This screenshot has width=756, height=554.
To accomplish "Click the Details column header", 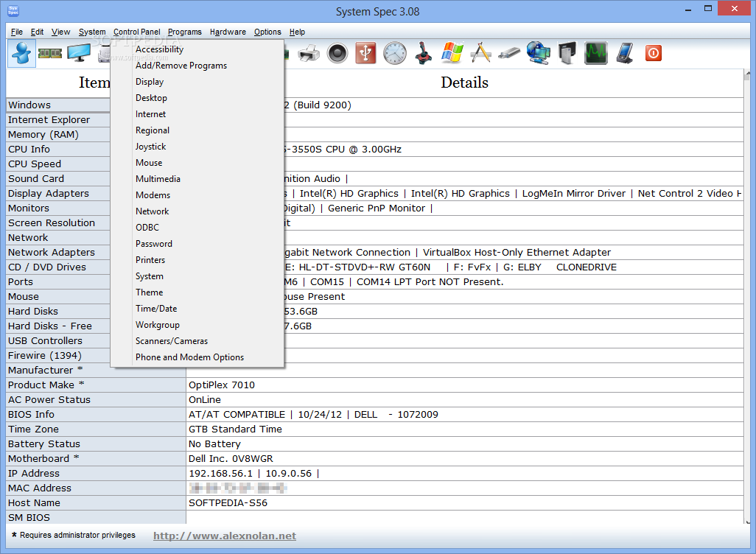I will [x=464, y=83].
